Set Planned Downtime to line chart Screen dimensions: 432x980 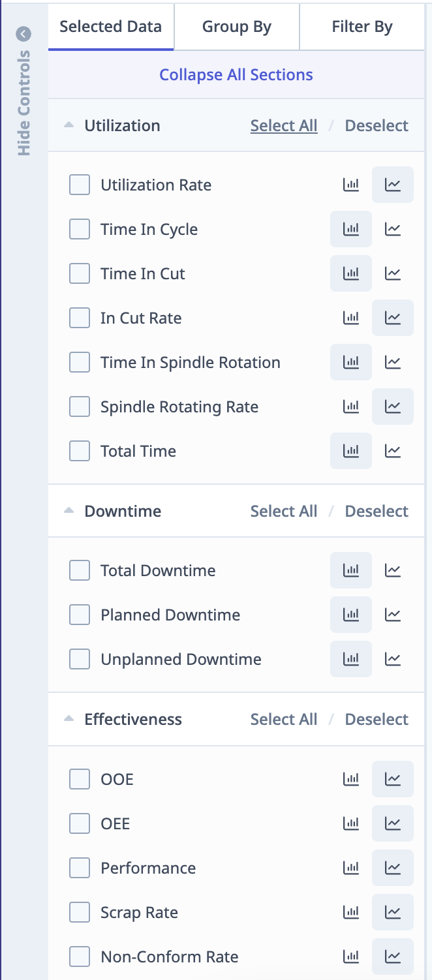tap(393, 615)
